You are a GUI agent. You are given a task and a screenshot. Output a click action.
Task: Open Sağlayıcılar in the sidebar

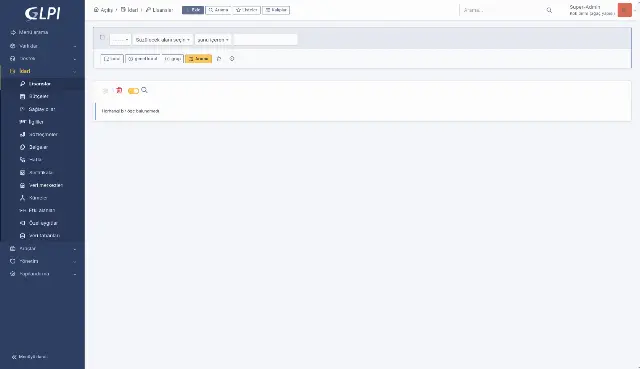[x=42, y=109]
